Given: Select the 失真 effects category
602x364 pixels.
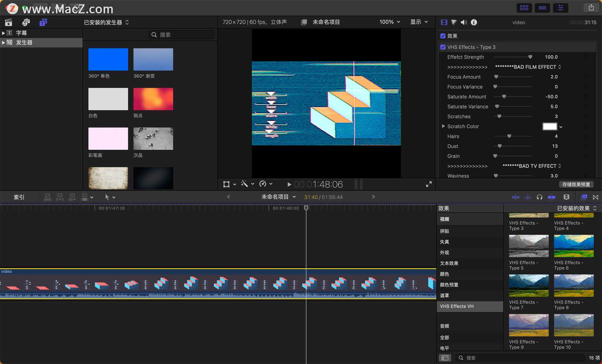Looking at the screenshot, I should coord(470,242).
